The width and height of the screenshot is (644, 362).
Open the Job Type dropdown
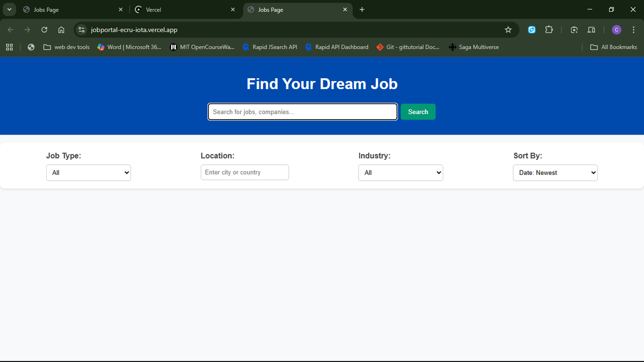tap(89, 173)
